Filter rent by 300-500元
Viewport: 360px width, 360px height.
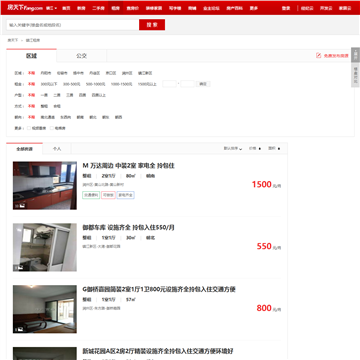[72, 84]
